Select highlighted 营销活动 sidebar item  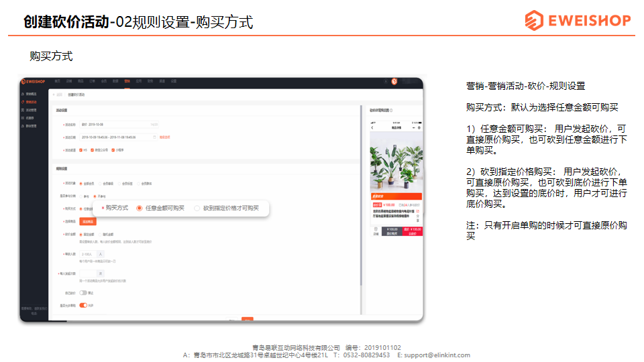pos(29,102)
